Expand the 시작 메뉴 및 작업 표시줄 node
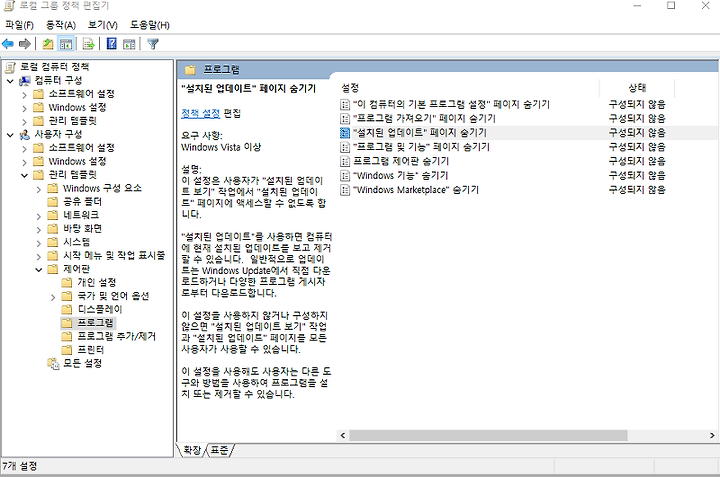Screen dimensions: 720x477 pyautogui.click(x=39, y=257)
